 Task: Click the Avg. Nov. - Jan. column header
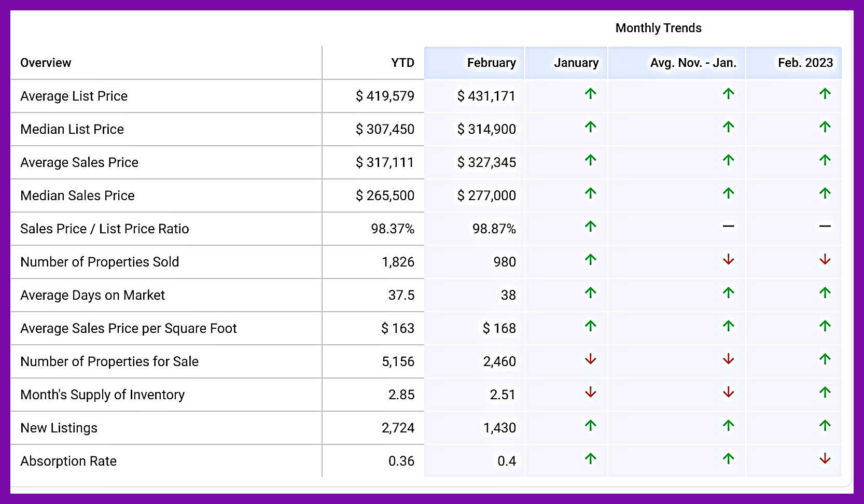click(x=693, y=63)
